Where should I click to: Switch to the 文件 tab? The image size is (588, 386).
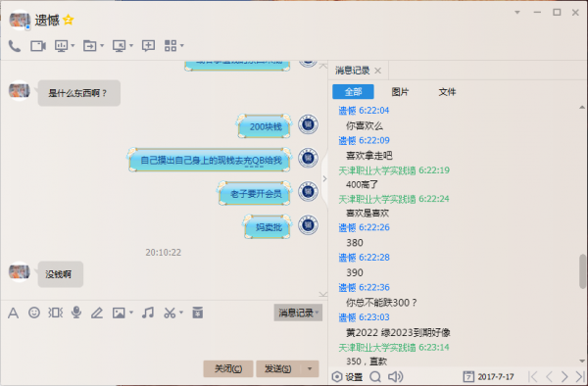(x=447, y=92)
